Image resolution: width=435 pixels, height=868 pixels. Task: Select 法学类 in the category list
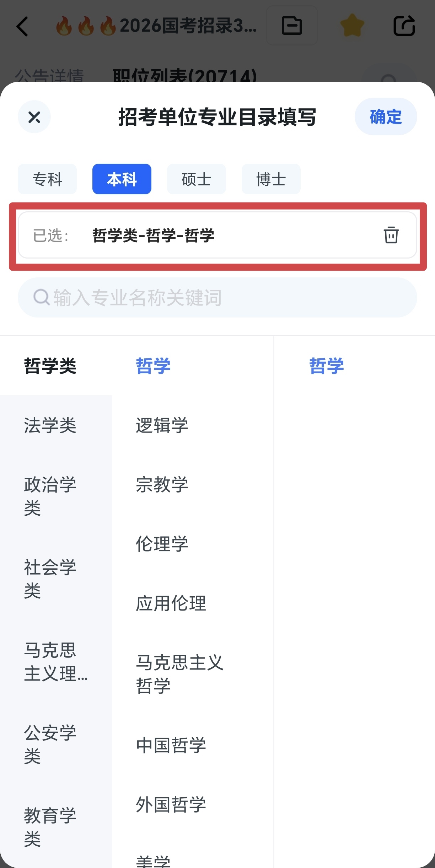pos(50,425)
